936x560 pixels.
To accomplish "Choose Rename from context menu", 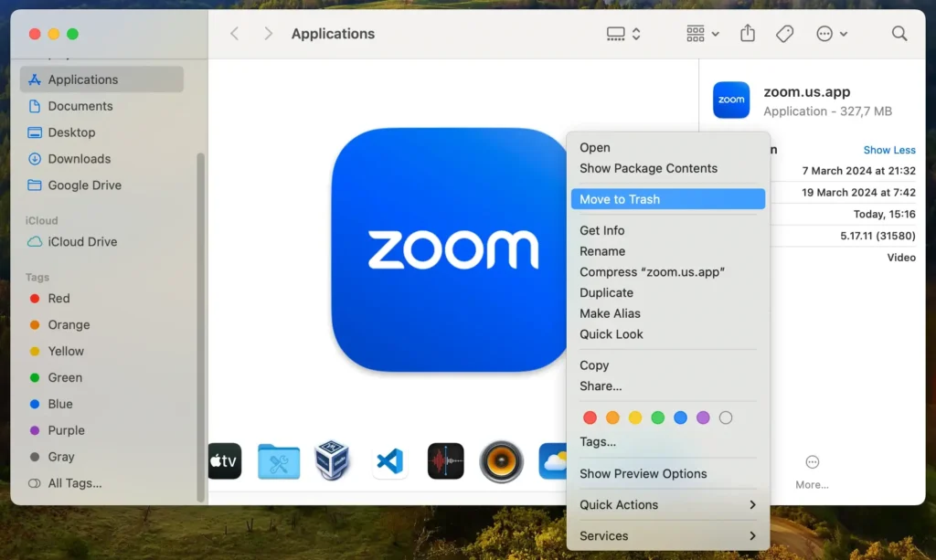I will 668,251.
